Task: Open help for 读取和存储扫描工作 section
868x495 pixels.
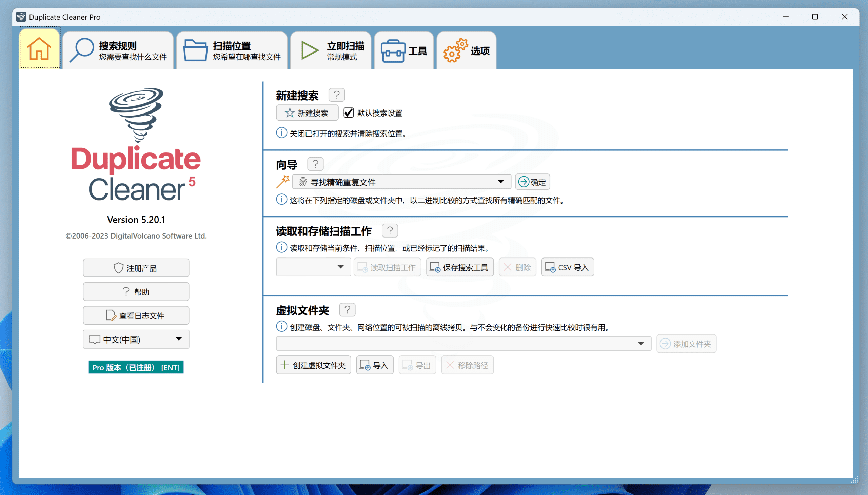Action: click(390, 231)
